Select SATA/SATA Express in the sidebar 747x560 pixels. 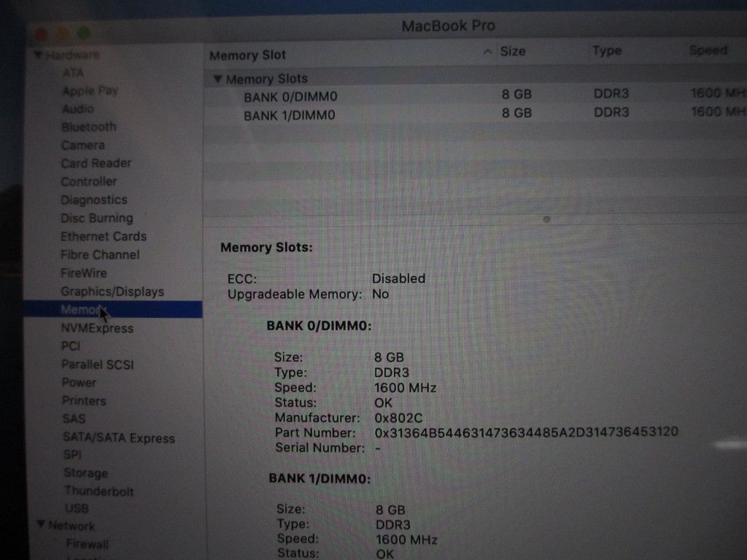119,438
